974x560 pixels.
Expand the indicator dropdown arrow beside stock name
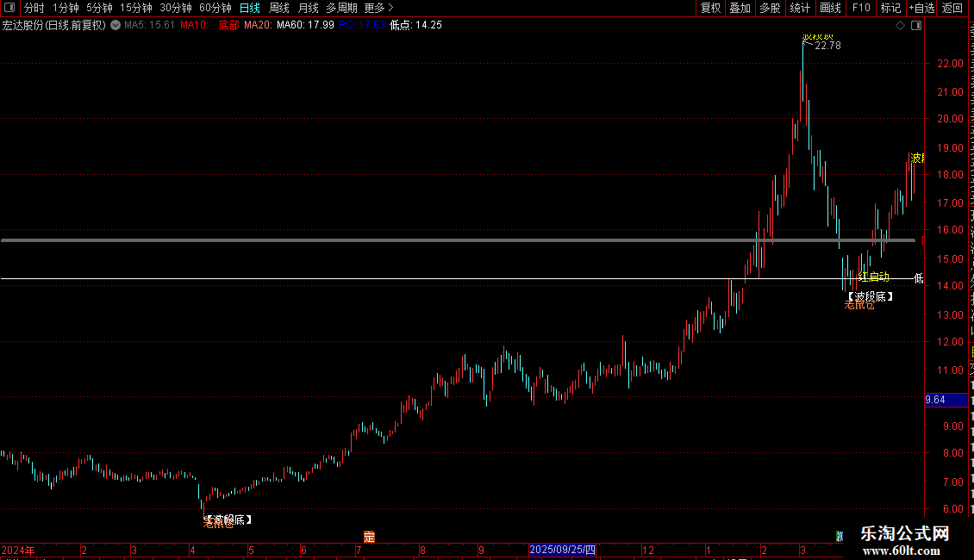(116, 26)
